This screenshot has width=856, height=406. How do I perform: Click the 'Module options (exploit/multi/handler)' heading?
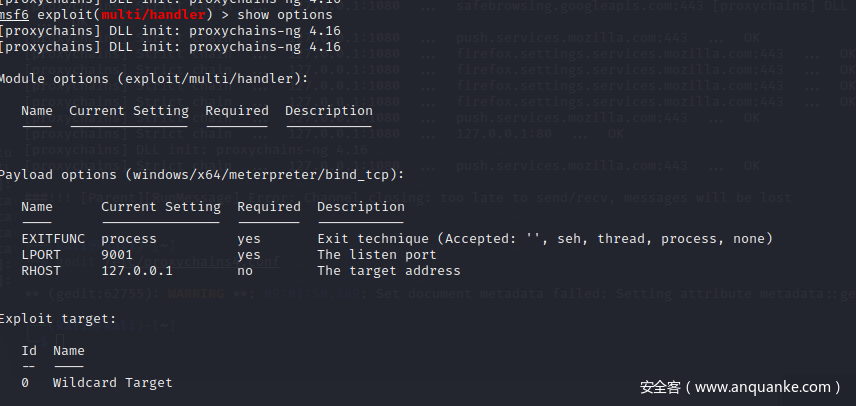(x=152, y=78)
